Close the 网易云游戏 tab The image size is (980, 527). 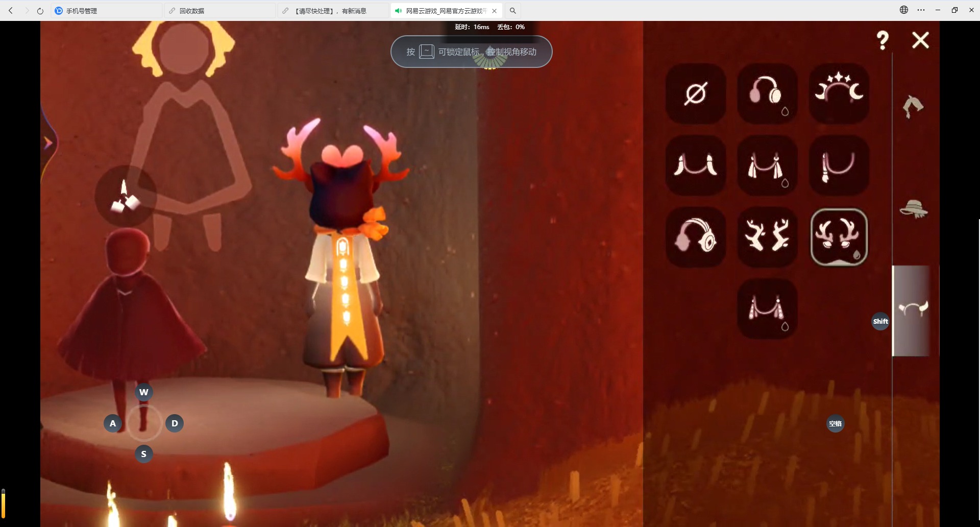[x=495, y=11]
